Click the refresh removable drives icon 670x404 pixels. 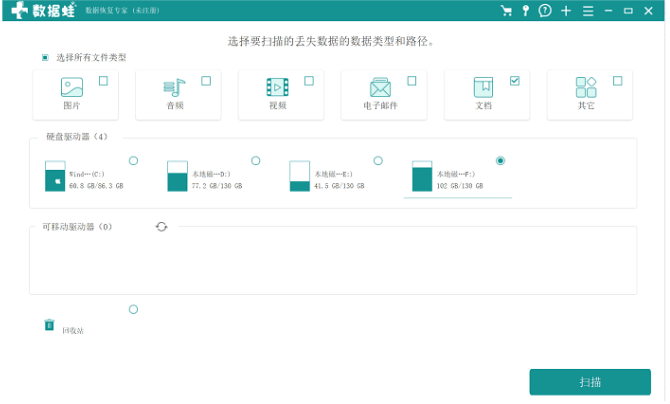(162, 227)
